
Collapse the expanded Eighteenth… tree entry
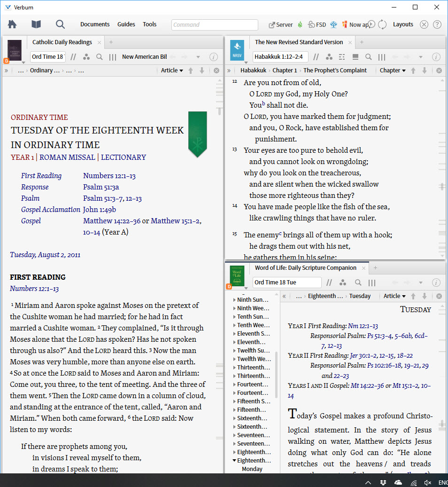(234, 461)
